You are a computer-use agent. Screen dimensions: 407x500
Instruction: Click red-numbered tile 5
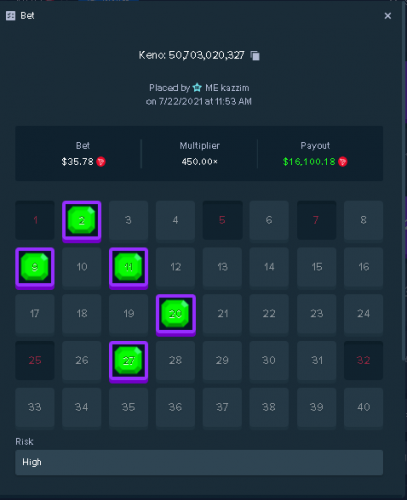223,220
